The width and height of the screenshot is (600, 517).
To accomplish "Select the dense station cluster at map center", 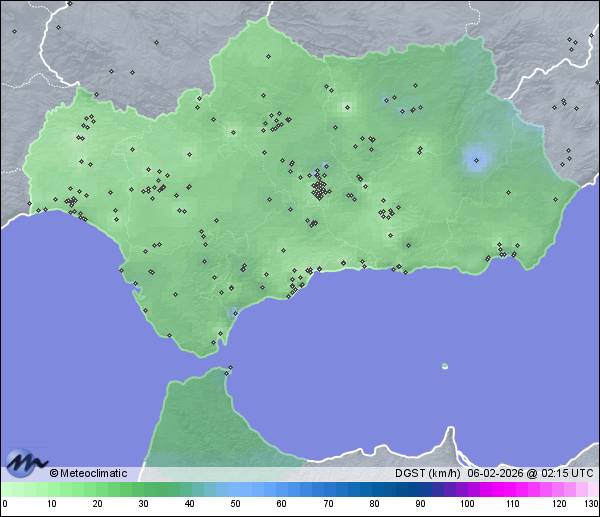I will point(319,187).
